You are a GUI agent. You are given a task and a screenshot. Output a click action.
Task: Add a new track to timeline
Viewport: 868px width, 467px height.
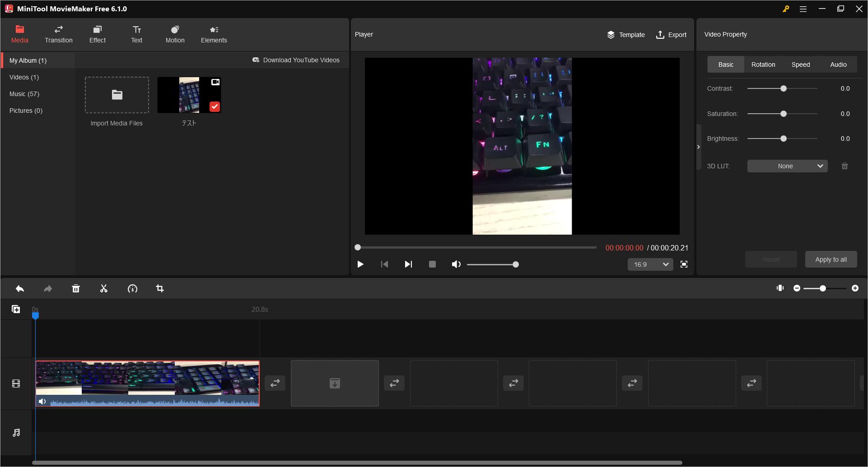16,309
